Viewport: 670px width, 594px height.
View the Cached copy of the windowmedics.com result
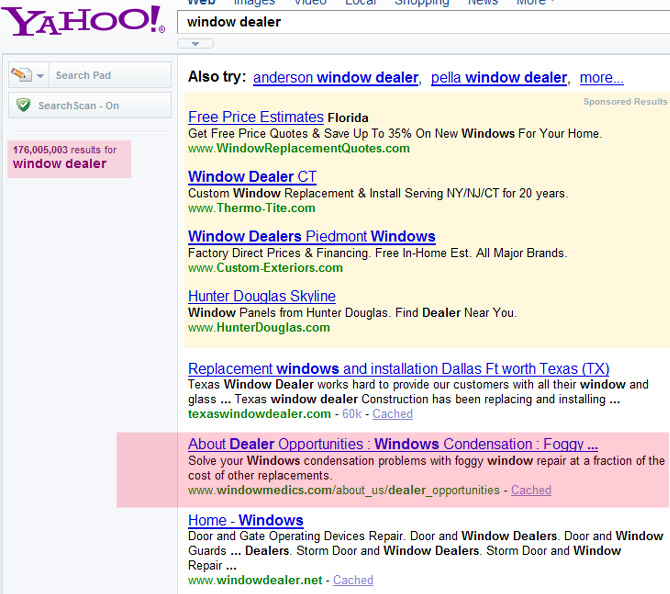tap(530, 490)
